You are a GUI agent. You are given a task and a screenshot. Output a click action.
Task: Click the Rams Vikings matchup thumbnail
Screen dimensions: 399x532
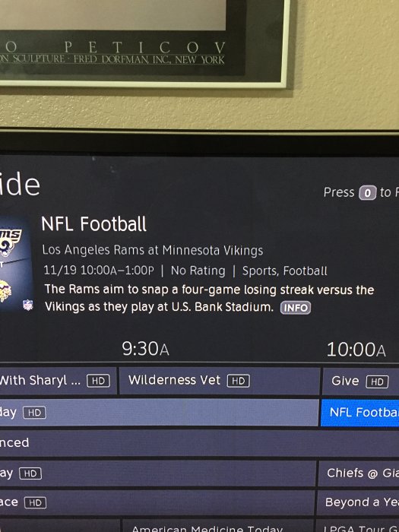point(15,264)
